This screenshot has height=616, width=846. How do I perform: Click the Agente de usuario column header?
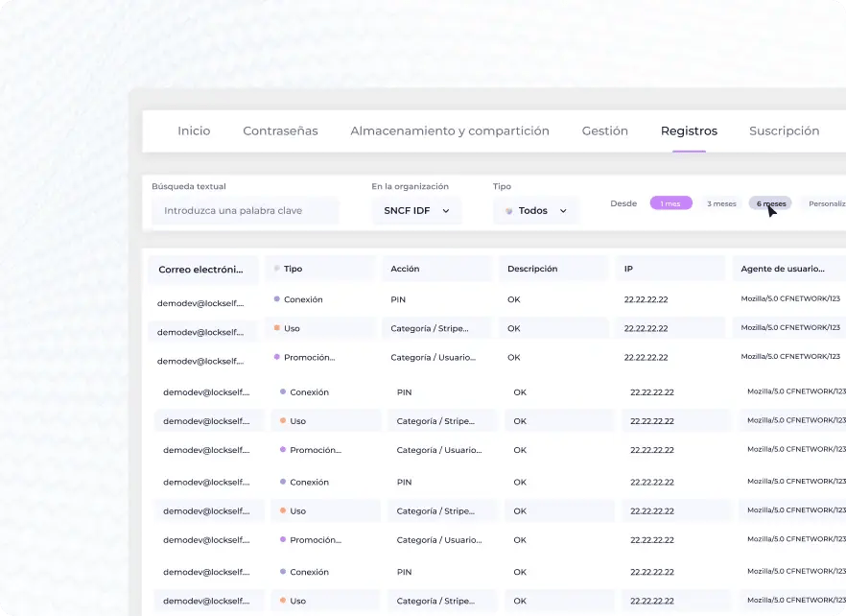point(788,269)
